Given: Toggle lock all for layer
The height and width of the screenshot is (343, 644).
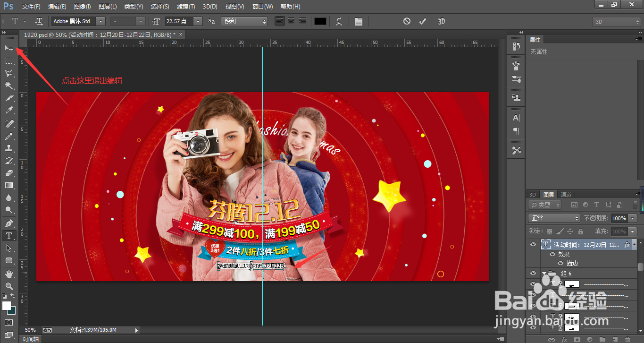Looking at the screenshot, I should [580, 232].
